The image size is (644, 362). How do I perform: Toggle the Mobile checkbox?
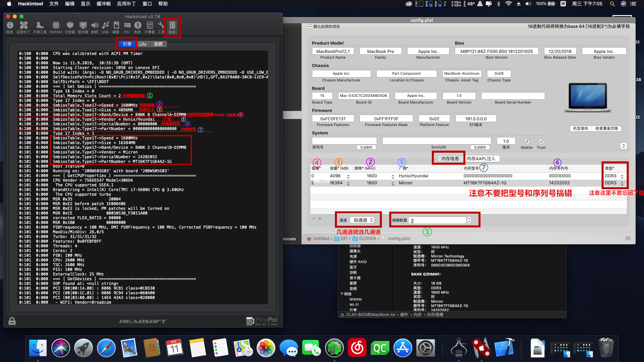527,141
